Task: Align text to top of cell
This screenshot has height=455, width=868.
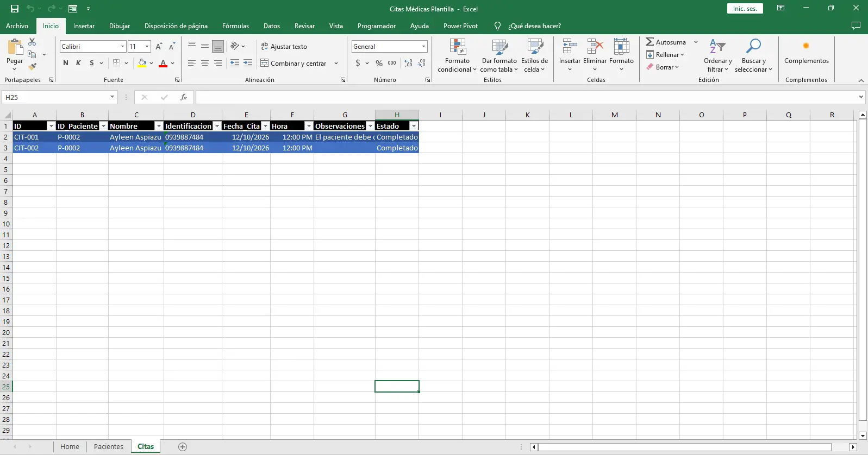Action: (192, 46)
